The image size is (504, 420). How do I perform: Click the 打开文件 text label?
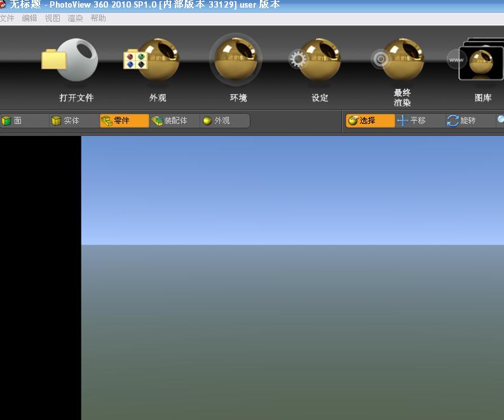76,98
